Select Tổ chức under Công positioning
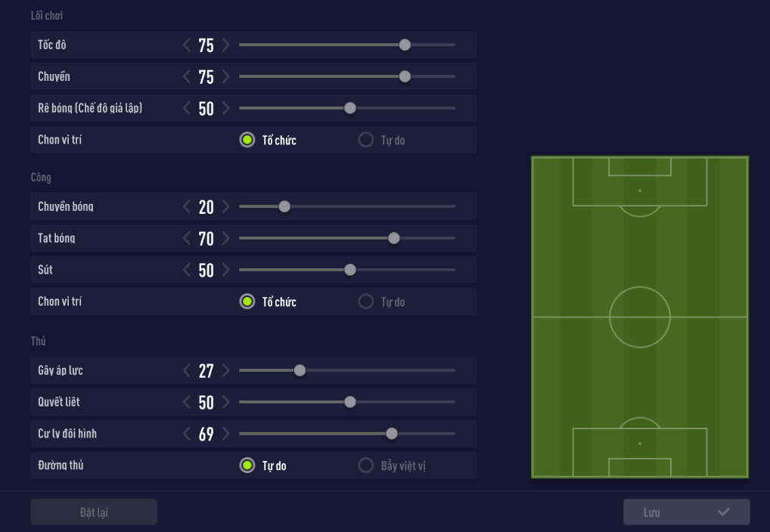This screenshot has height=532, width=770. [247, 302]
